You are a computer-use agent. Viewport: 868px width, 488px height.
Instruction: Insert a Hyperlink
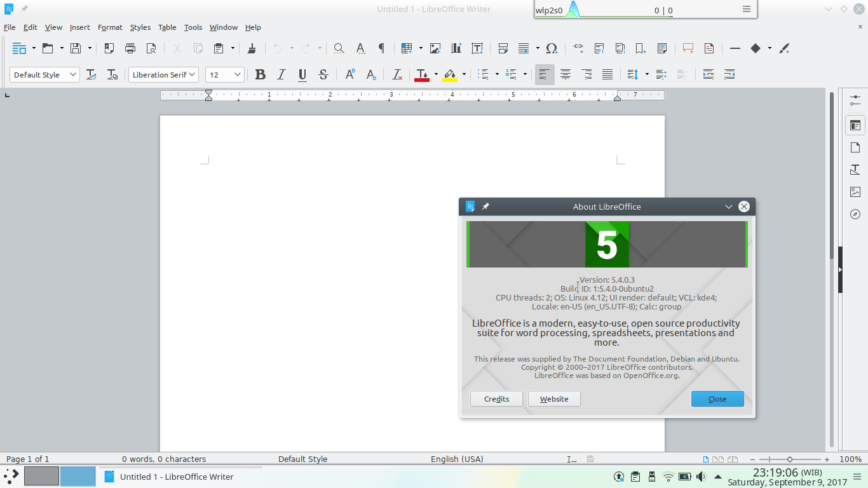[578, 48]
